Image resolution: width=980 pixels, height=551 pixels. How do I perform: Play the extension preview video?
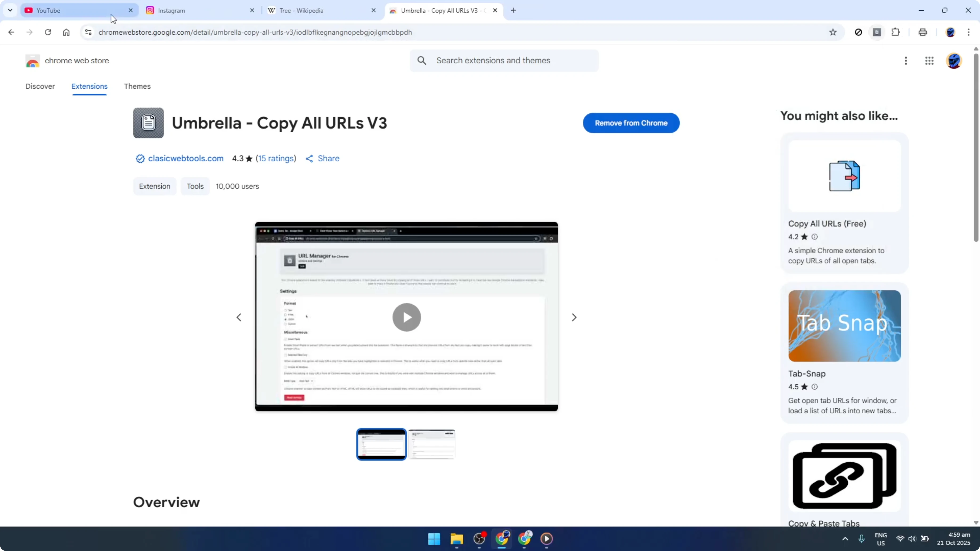pyautogui.click(x=406, y=317)
